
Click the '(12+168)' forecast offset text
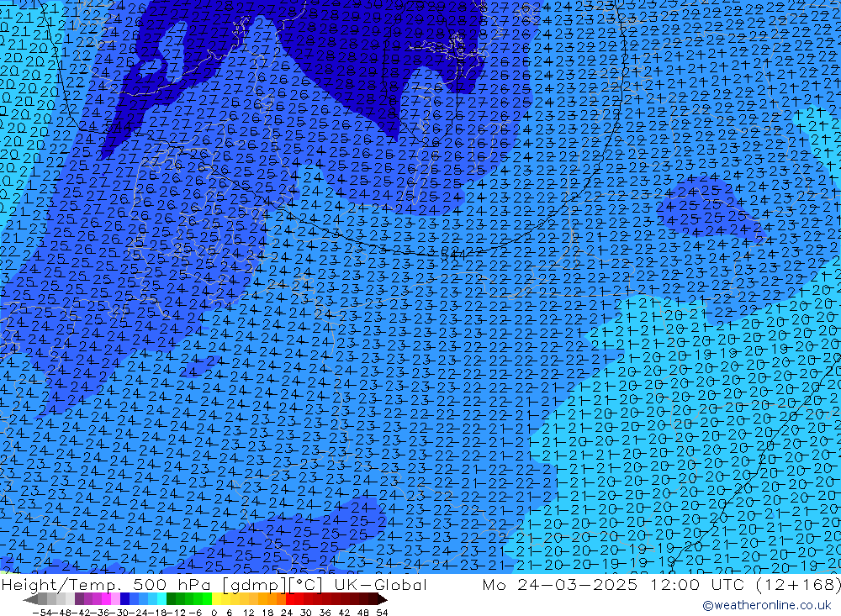click(799, 585)
